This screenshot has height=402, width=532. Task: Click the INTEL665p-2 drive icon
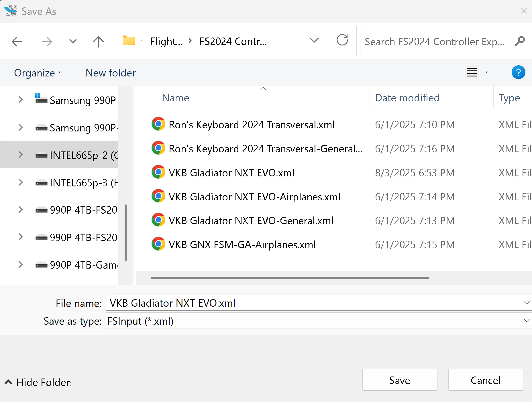[x=41, y=156]
